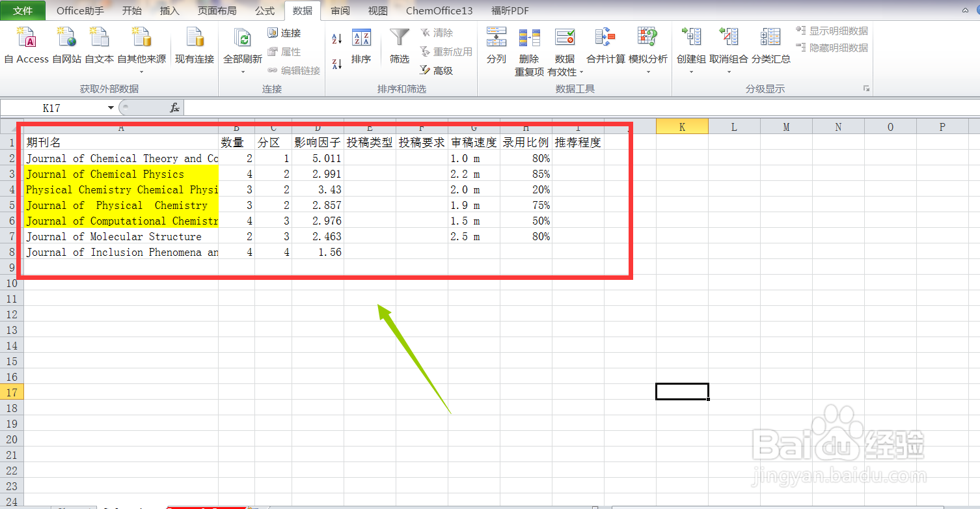Expand Group (创建组) dropdown arrow
980x509 pixels.
(691, 72)
